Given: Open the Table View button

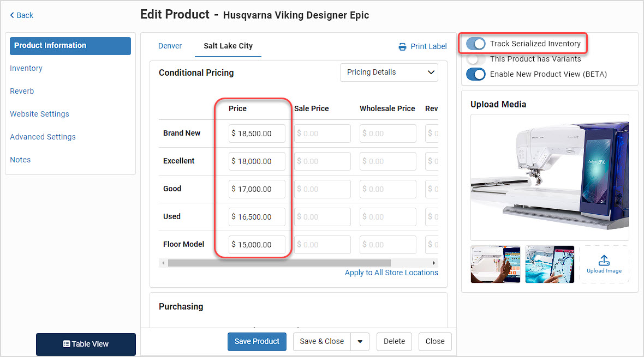Looking at the screenshot, I should (x=86, y=344).
